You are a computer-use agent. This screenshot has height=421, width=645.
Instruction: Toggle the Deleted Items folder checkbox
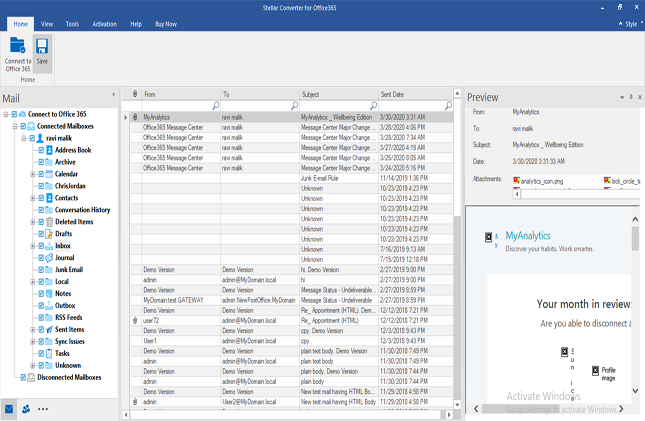click(x=41, y=221)
